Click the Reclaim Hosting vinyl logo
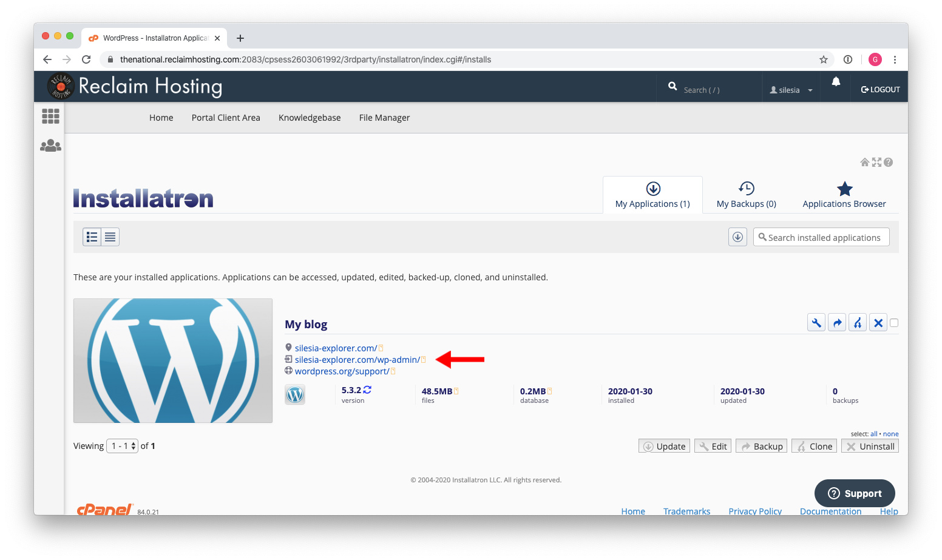942x560 pixels. [x=61, y=86]
